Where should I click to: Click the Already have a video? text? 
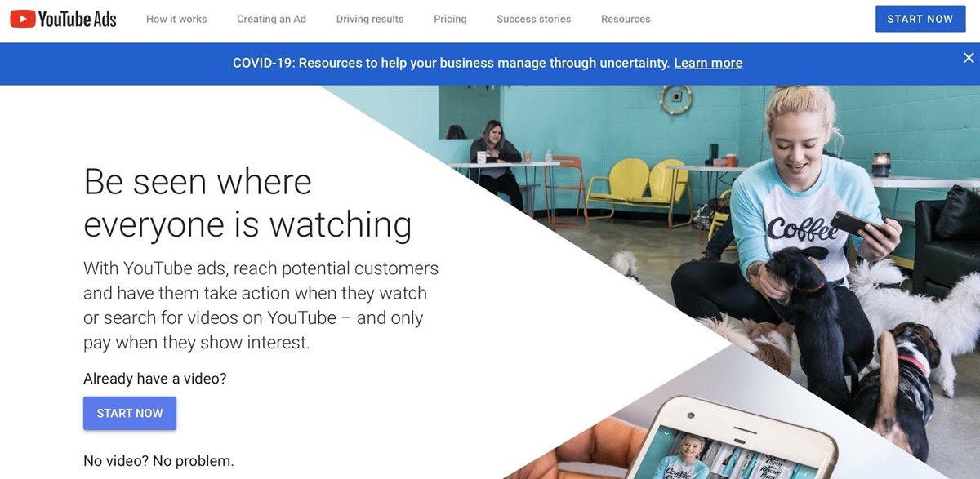click(x=155, y=379)
